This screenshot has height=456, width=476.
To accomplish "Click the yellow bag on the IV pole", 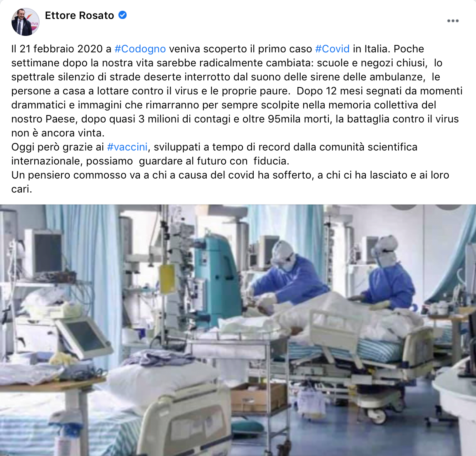I will point(167,279).
